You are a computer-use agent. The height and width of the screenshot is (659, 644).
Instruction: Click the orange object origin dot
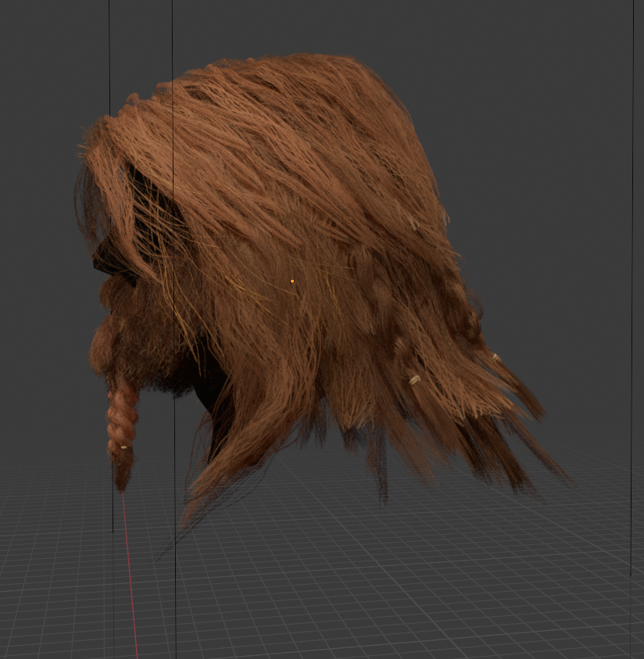click(x=292, y=281)
